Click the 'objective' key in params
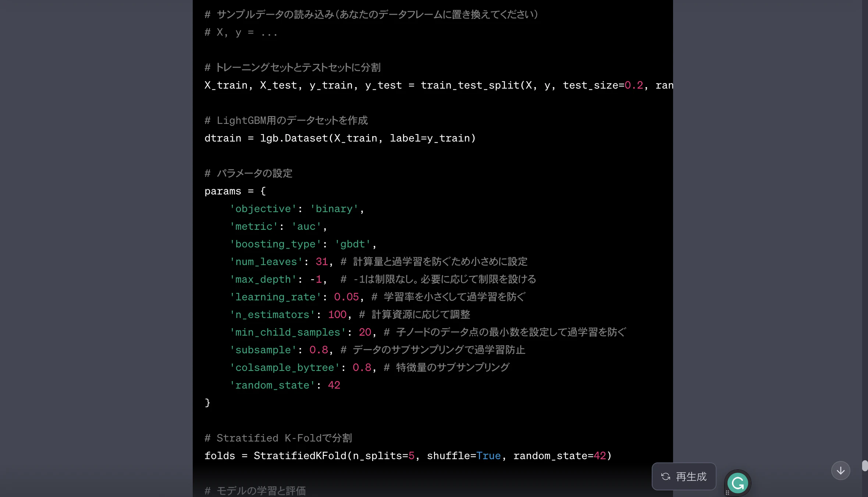The width and height of the screenshot is (868, 497). pyautogui.click(x=263, y=209)
